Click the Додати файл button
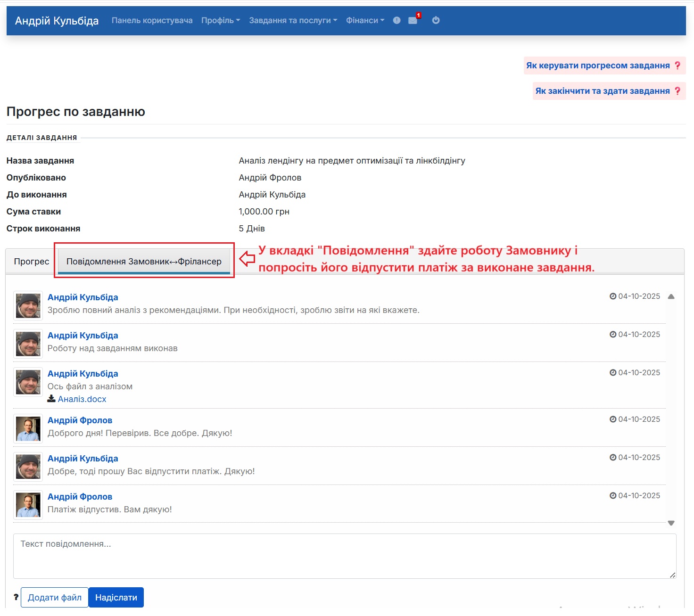Viewport: 694px width, 616px height. point(55,597)
